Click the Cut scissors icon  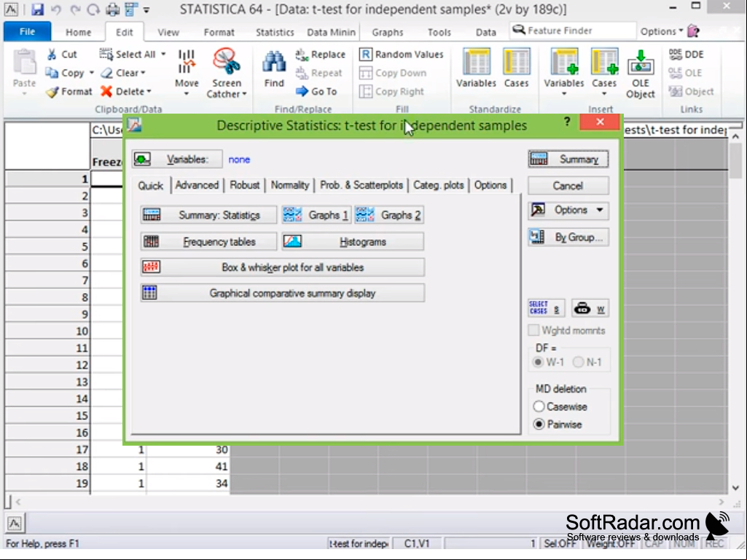pos(52,55)
